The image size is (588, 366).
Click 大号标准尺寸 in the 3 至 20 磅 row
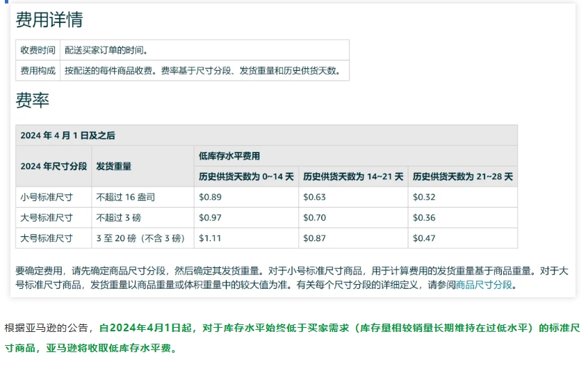(x=54, y=238)
